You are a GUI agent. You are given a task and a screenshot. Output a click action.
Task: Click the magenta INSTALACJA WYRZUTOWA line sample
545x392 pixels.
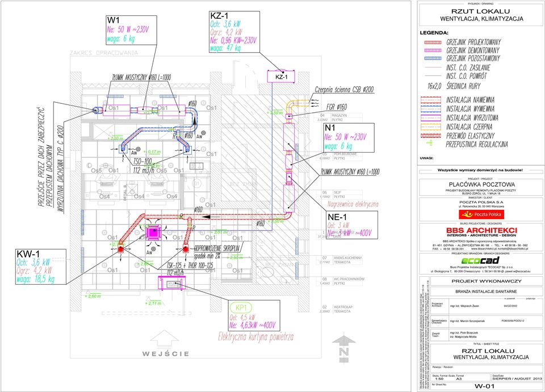click(x=431, y=117)
